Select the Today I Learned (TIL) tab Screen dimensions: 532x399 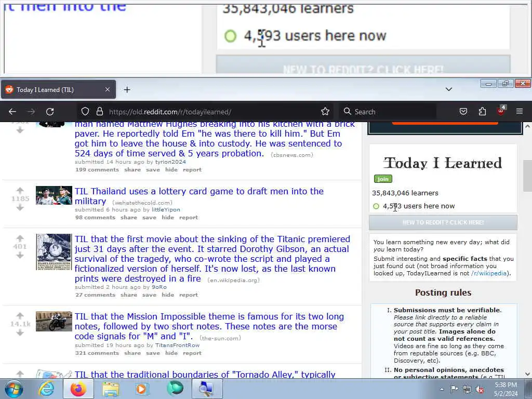point(58,89)
